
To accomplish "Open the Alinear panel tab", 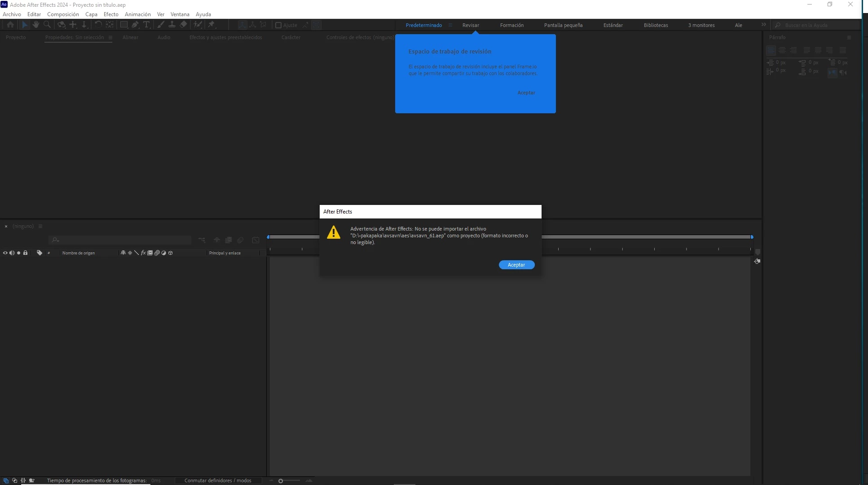I will (x=130, y=37).
